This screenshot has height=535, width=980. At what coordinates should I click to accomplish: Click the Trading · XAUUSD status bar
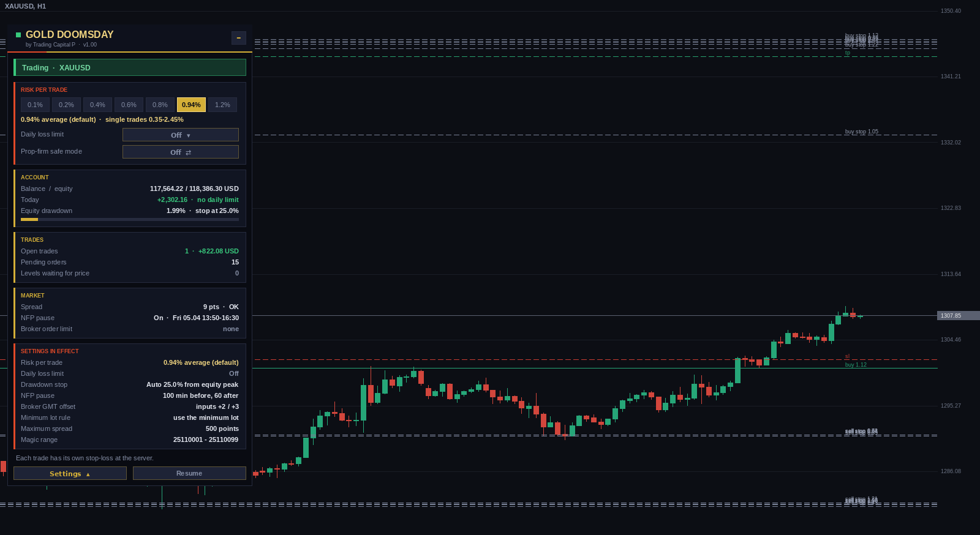point(130,67)
